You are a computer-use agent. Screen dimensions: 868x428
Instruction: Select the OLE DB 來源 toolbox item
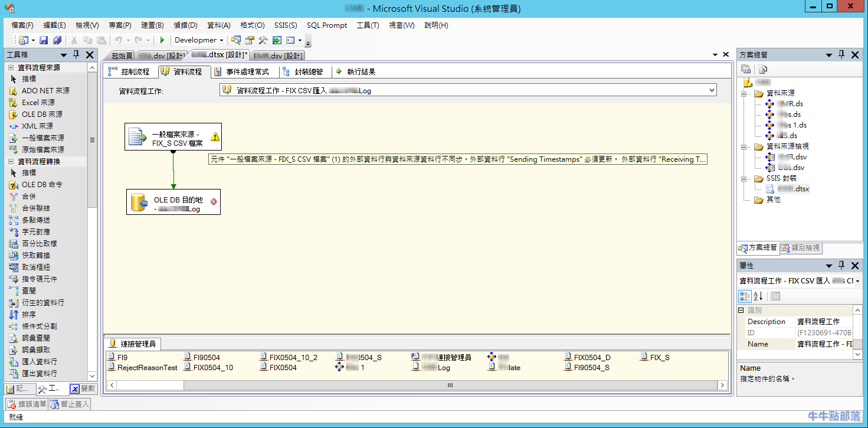[41, 114]
